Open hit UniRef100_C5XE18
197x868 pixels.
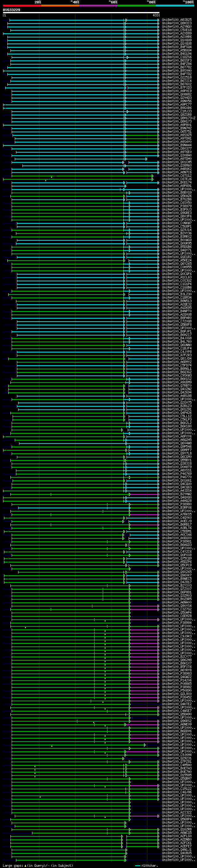(177, 30)
